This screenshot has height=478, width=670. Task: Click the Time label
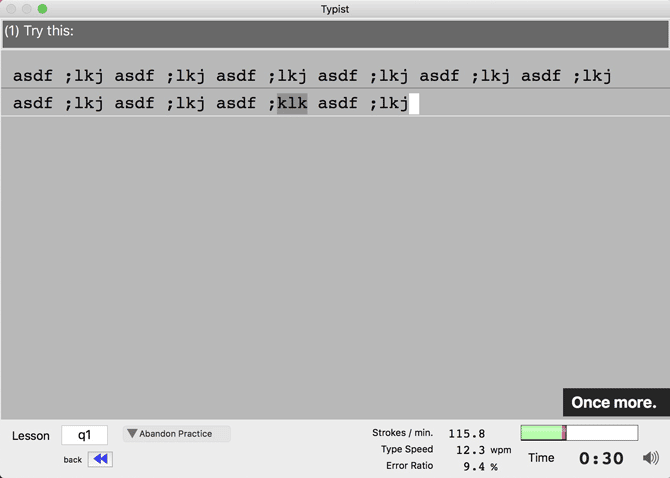pyautogui.click(x=541, y=458)
